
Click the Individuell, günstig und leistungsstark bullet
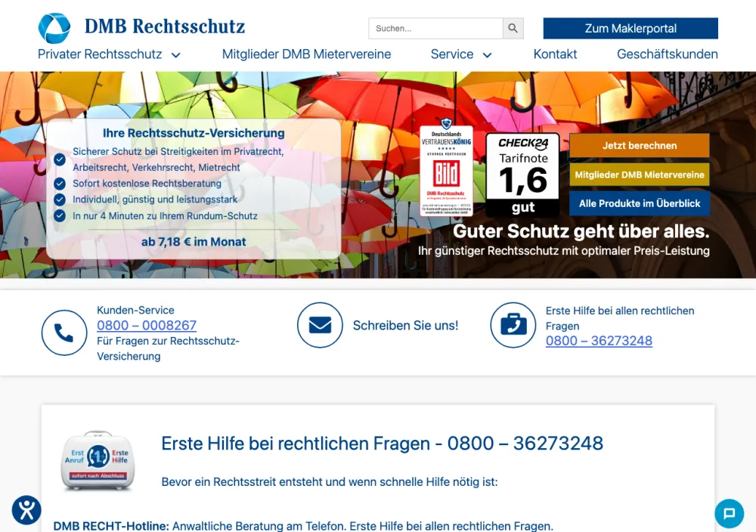pos(155,199)
